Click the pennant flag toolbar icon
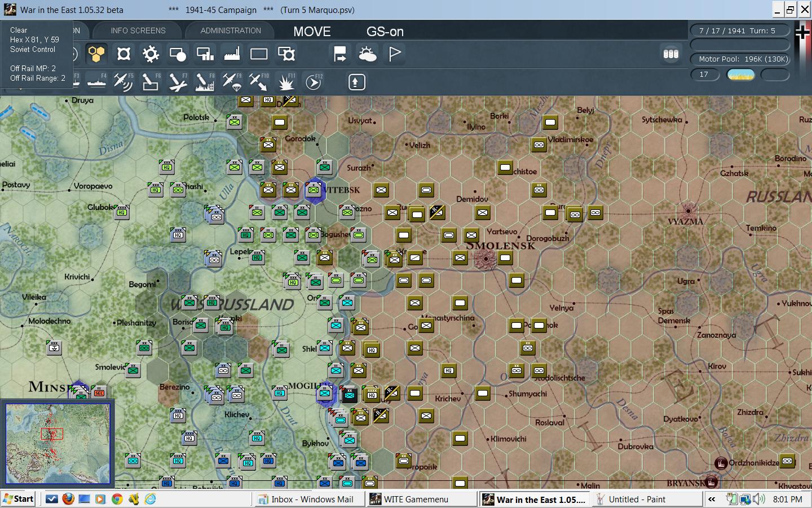 pos(394,54)
